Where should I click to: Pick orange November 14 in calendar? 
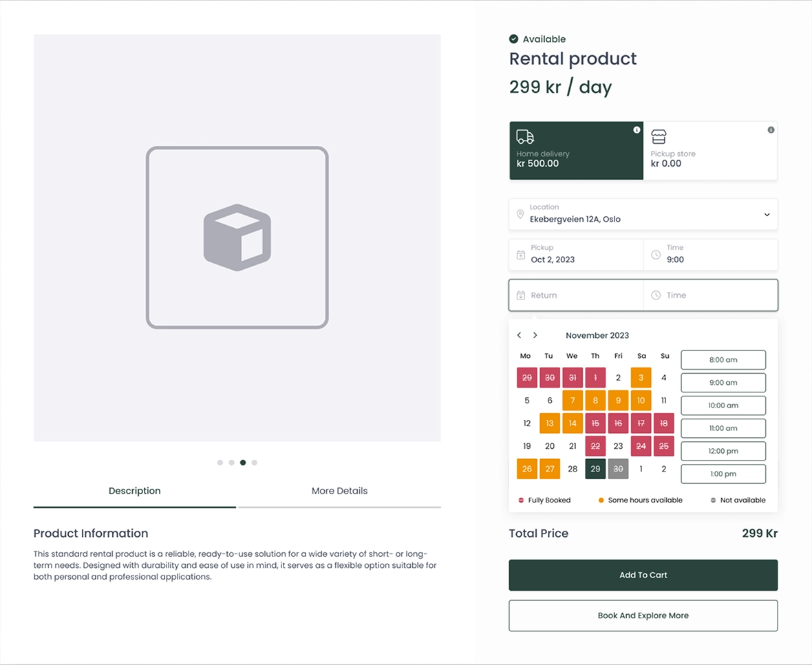[x=573, y=423]
